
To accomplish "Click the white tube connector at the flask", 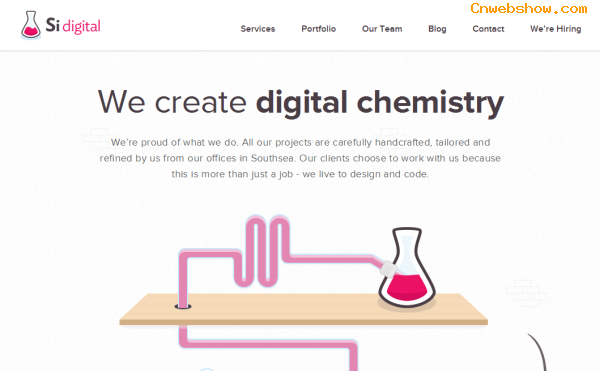I will pos(388,269).
